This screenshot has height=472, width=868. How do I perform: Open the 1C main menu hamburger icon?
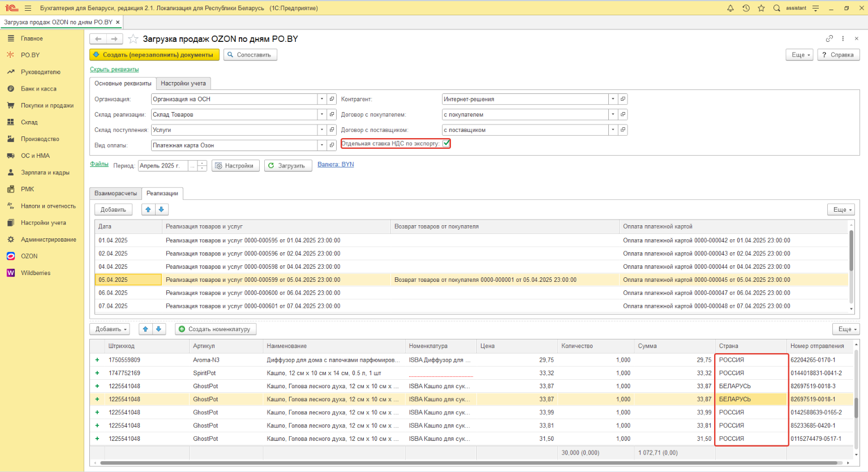[x=28, y=8]
